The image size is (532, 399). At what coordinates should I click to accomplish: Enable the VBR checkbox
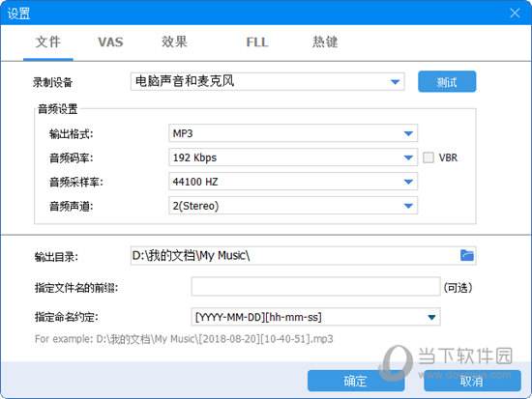[429, 157]
